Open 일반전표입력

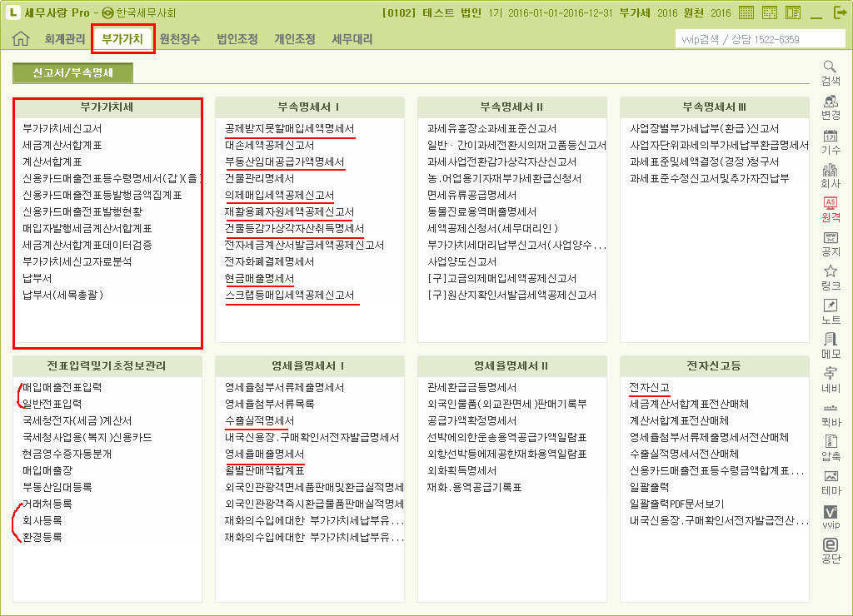pyautogui.click(x=52, y=404)
